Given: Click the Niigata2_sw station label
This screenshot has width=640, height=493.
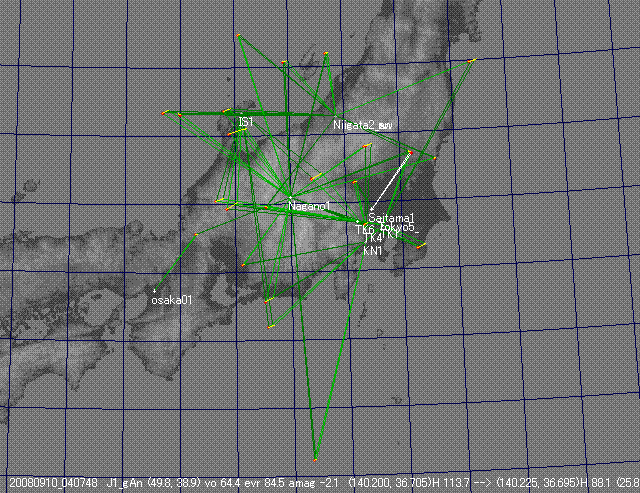Looking at the screenshot, I should 362,125.
